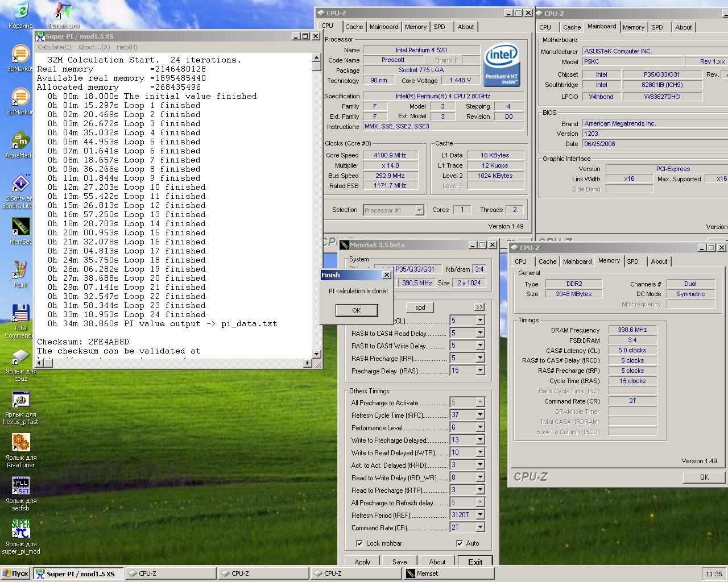The image size is (728, 582).
Task: Click Super PI vertical scrollbar down arrow
Action: point(317,354)
